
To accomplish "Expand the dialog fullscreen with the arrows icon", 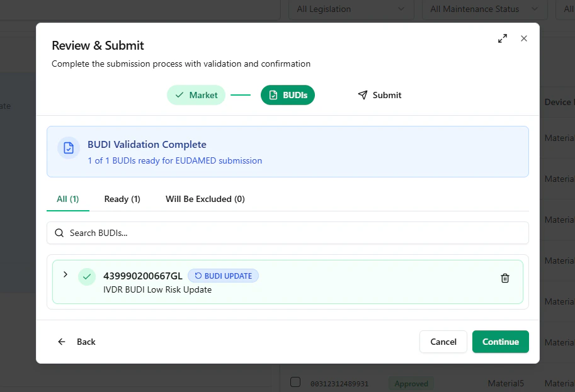I will [x=502, y=38].
